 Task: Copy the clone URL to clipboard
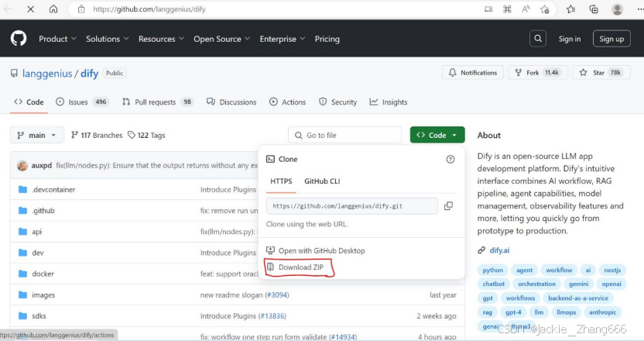[x=448, y=205]
